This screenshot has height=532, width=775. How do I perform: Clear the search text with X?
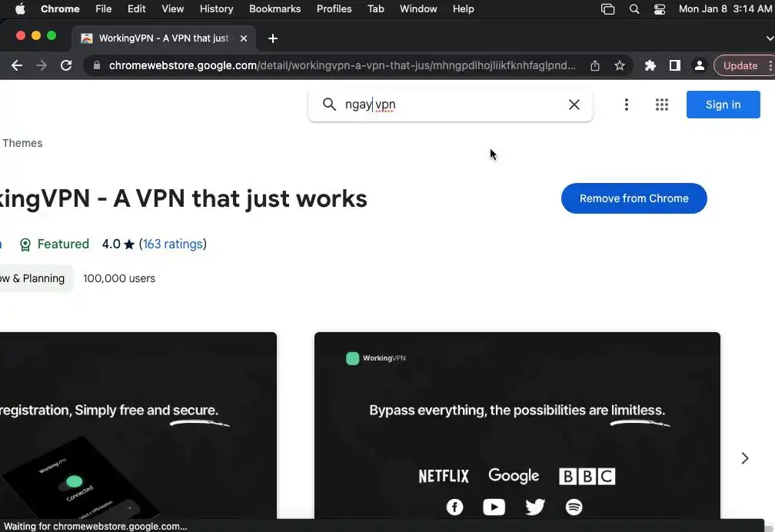(574, 105)
